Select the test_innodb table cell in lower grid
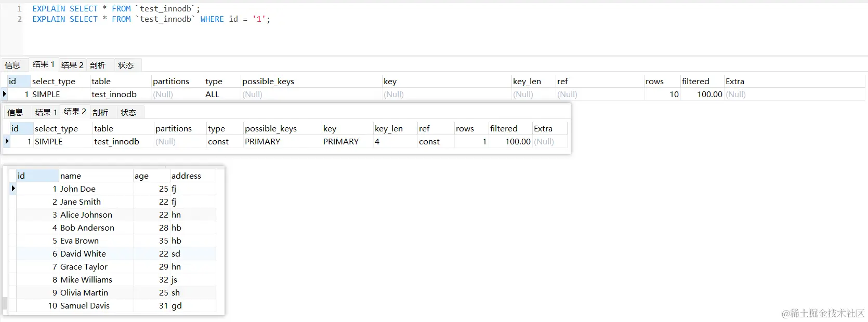 pos(123,141)
